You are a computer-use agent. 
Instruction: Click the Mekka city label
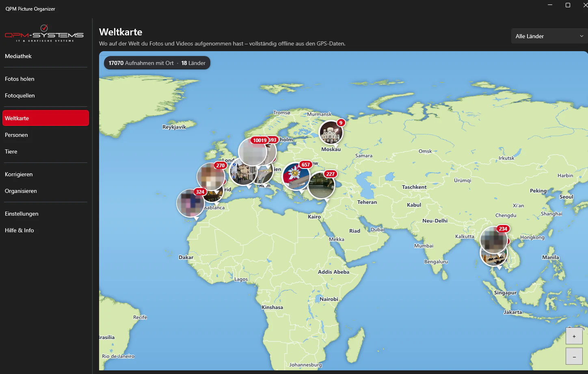coord(337,239)
